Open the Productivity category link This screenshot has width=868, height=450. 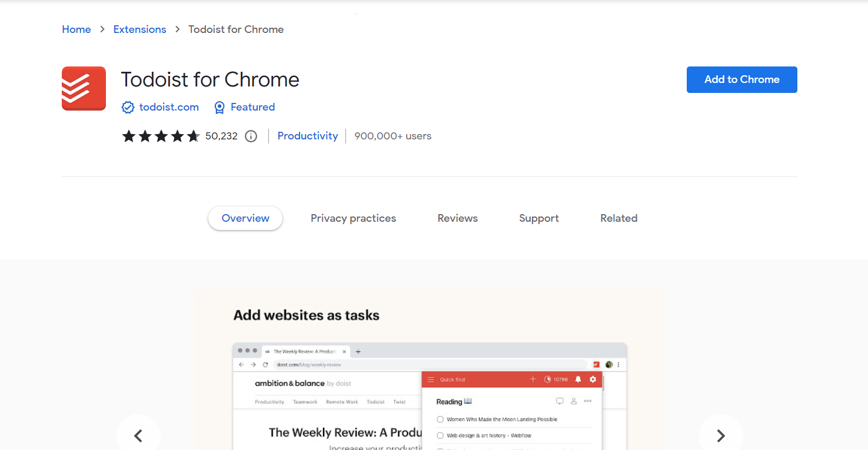point(308,136)
